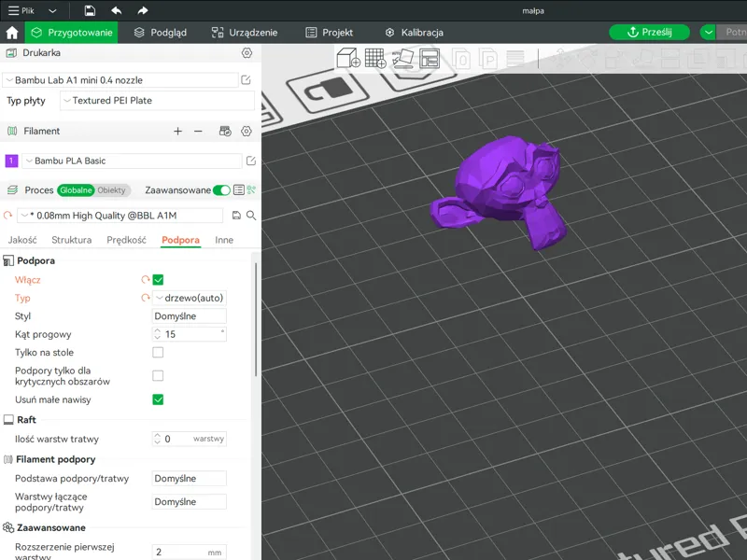Check Podpory tylko dla krytycznych obszarów
The width and height of the screenshot is (747, 560).
pyautogui.click(x=158, y=376)
